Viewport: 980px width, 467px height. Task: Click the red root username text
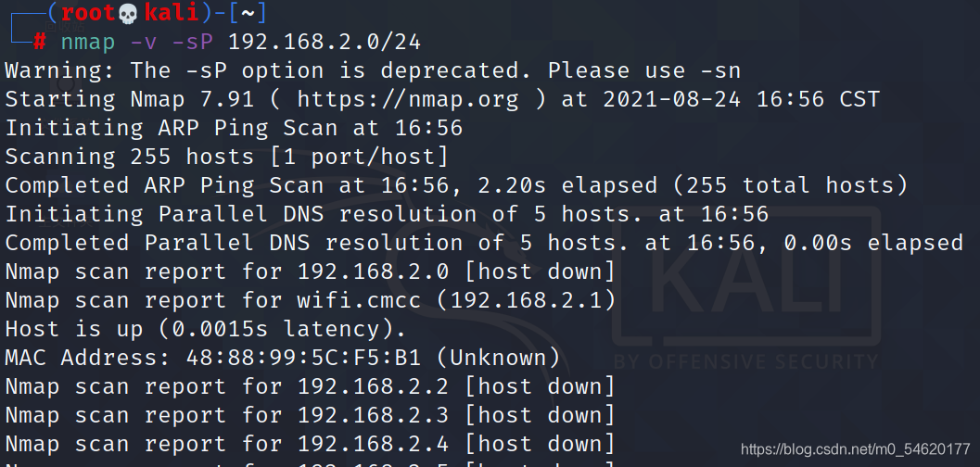[x=89, y=13]
